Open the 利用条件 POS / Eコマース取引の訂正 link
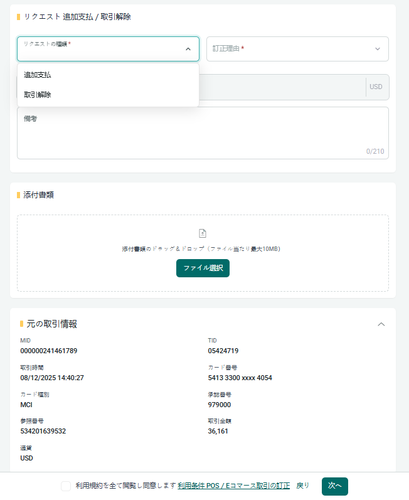The image size is (409, 500). pos(234,486)
